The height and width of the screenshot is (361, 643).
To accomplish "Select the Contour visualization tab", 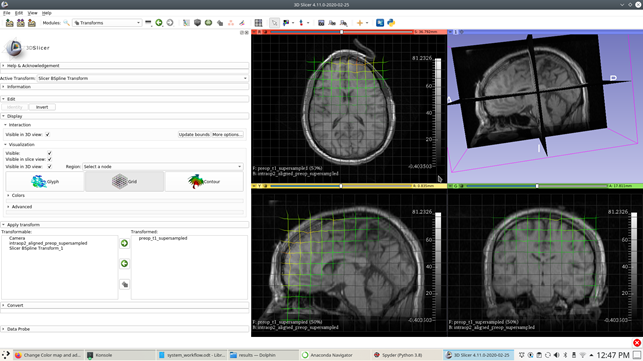I will [204, 181].
